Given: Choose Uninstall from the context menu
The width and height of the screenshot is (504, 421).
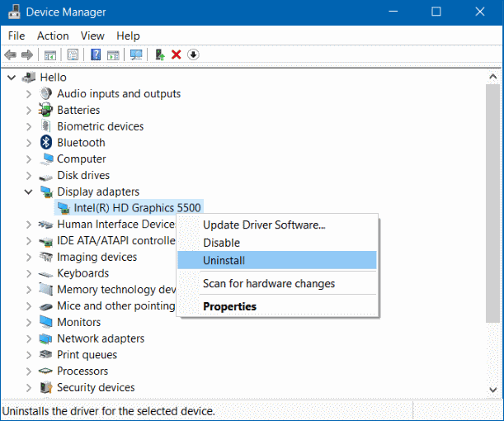Looking at the screenshot, I should [x=224, y=260].
